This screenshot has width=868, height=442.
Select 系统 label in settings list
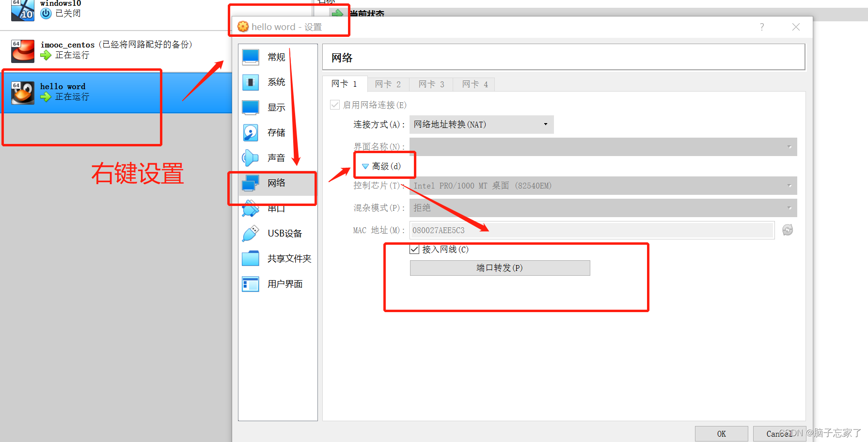[276, 82]
